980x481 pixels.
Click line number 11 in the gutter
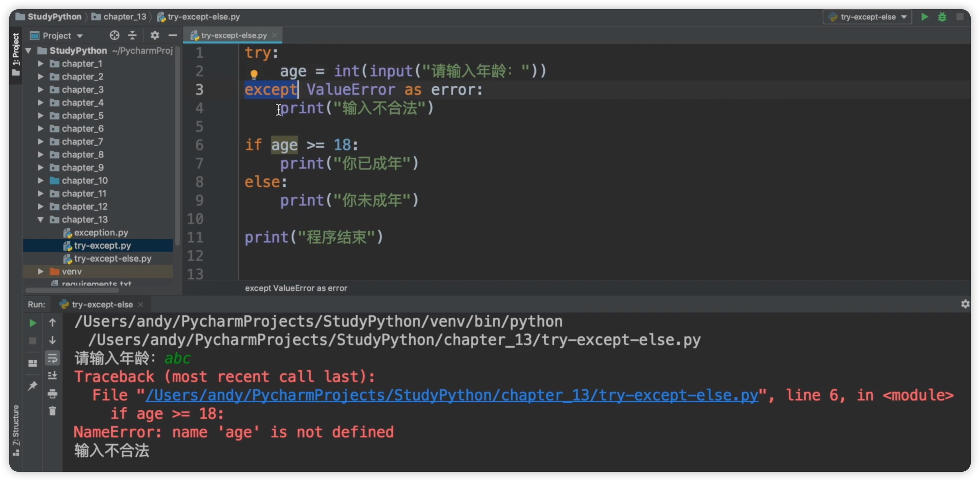[x=195, y=237]
